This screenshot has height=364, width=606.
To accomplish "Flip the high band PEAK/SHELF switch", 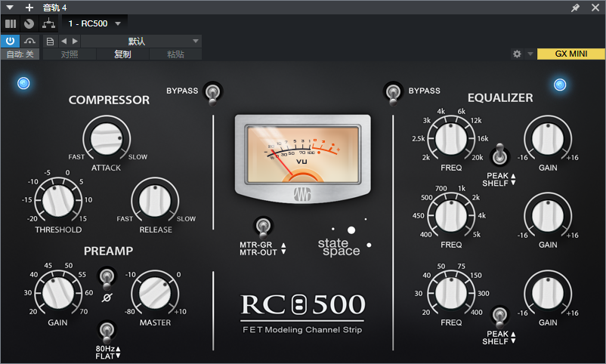I will tap(499, 156).
